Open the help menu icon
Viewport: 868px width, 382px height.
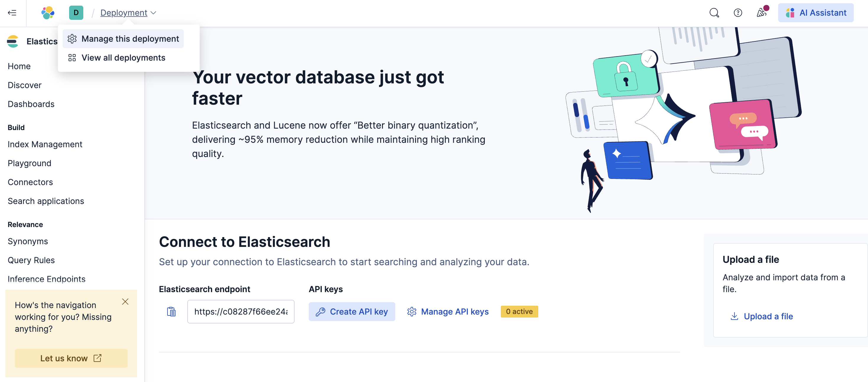(738, 13)
